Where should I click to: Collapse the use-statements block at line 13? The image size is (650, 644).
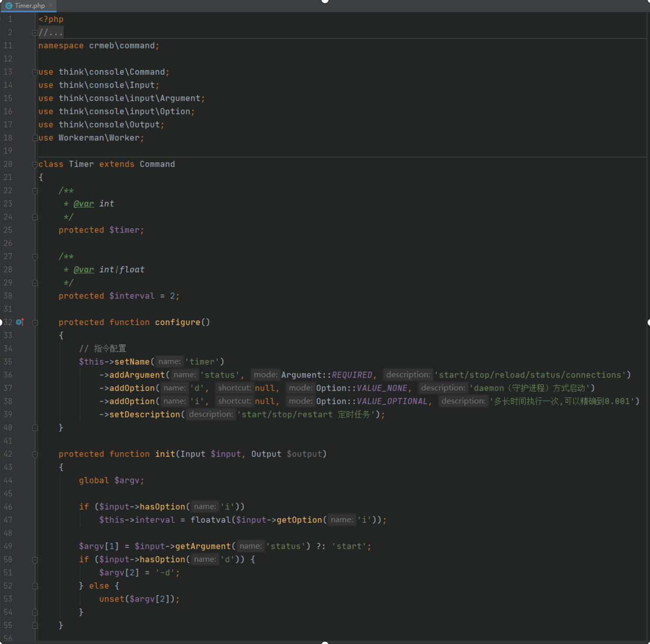pyautogui.click(x=35, y=72)
